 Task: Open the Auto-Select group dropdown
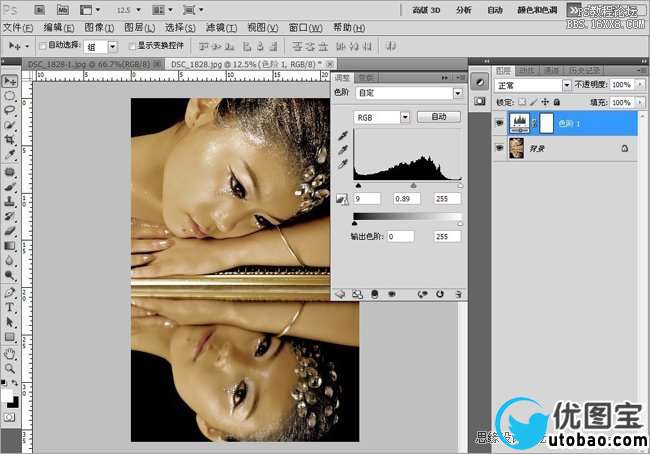tap(112, 46)
